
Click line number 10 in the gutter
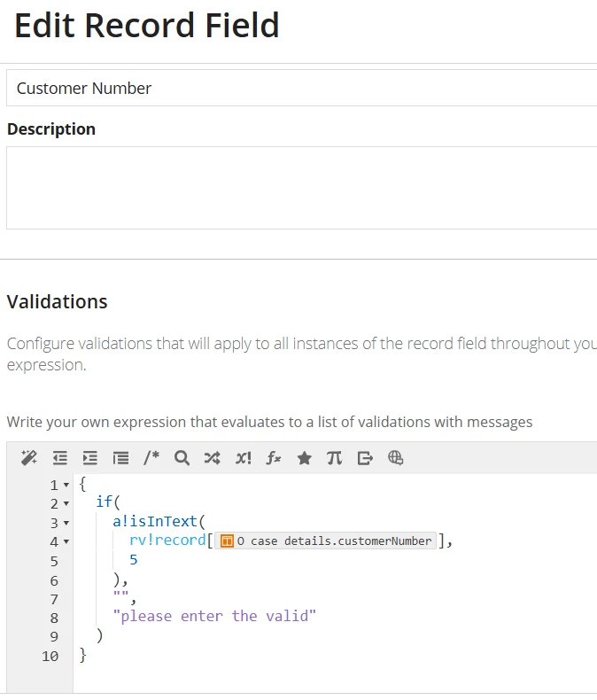[x=50, y=657]
